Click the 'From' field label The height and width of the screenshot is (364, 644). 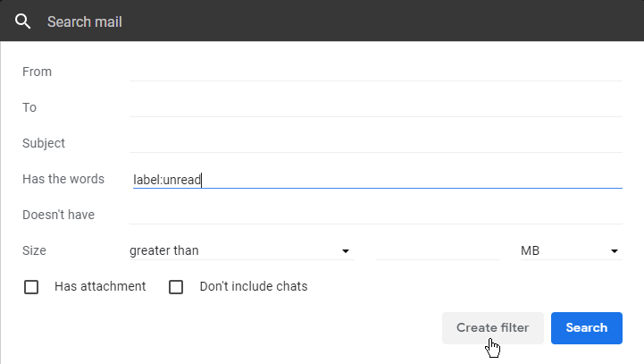click(37, 72)
